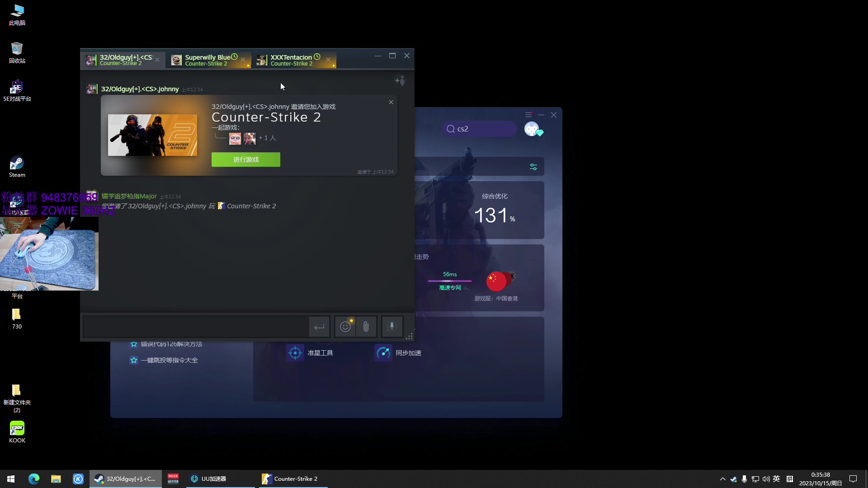Toggle the 高速专网 fast network option

tap(450, 287)
